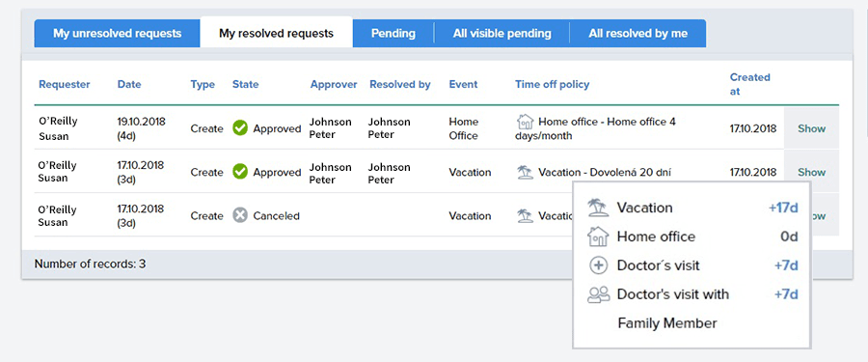Sort by the State column header
The image size is (868, 362).
(245, 84)
